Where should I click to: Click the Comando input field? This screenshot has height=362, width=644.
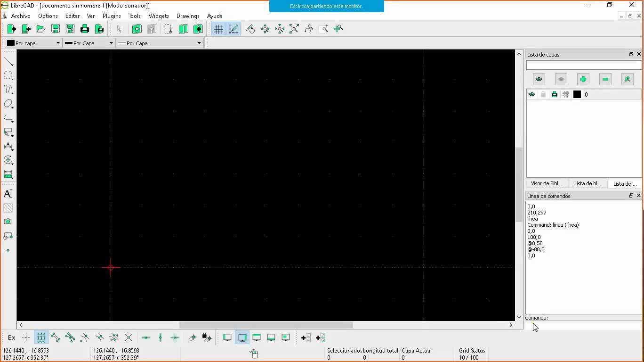584,326
